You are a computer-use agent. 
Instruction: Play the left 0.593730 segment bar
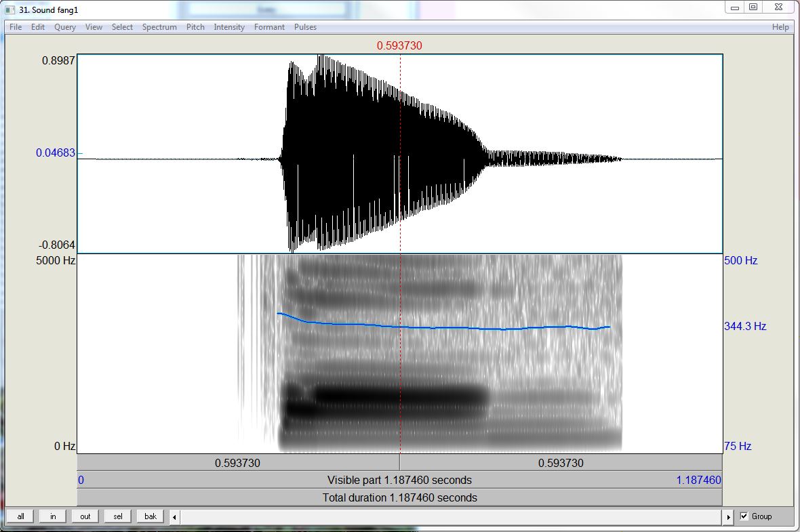tap(238, 463)
